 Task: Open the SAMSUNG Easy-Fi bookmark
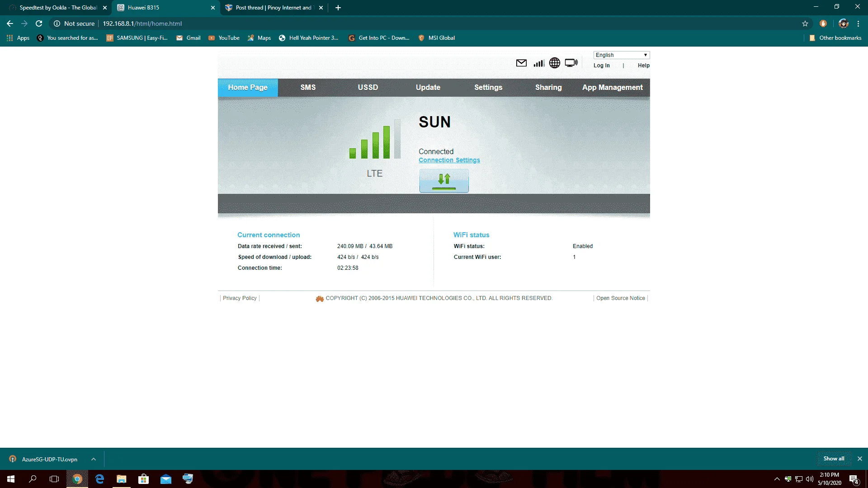pos(137,38)
